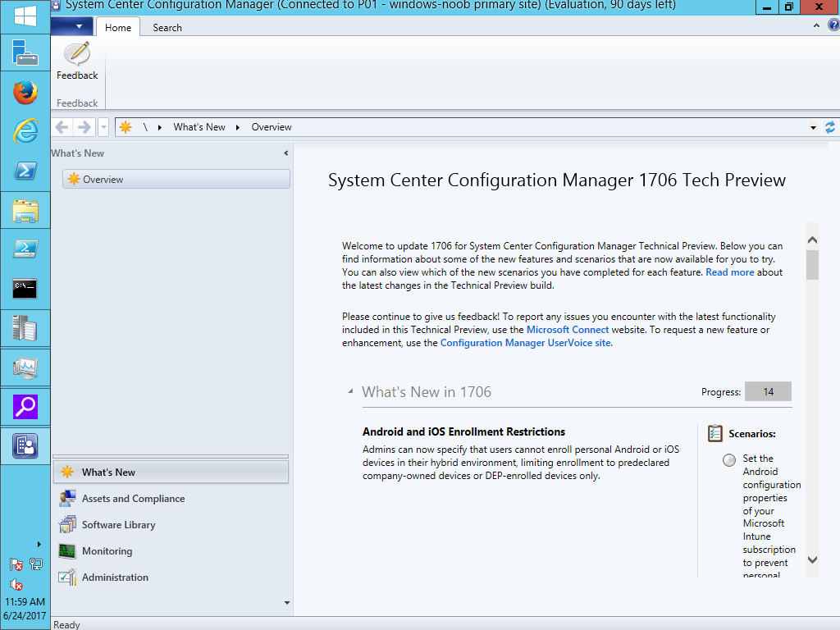This screenshot has height=630, width=840.
Task: Collapse the What's New in 1706 section
Action: point(350,391)
